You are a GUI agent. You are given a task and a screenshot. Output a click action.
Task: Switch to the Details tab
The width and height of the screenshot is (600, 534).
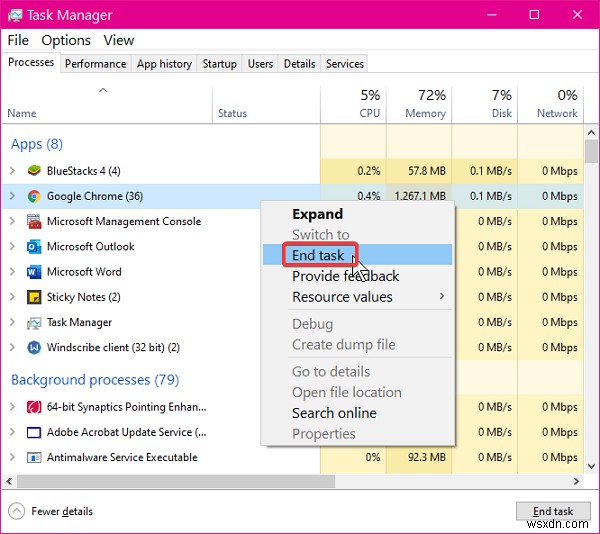[300, 64]
